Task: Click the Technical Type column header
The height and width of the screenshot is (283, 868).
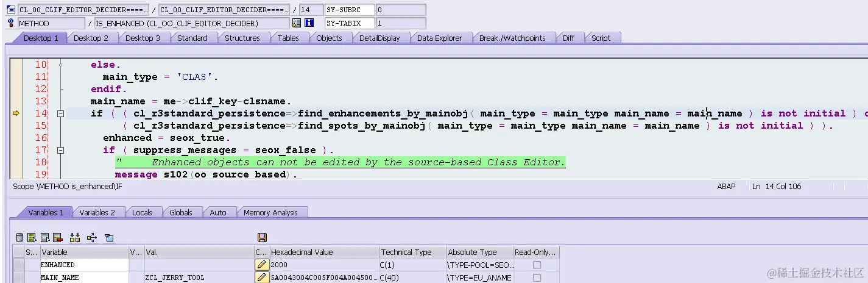Action: click(x=412, y=252)
